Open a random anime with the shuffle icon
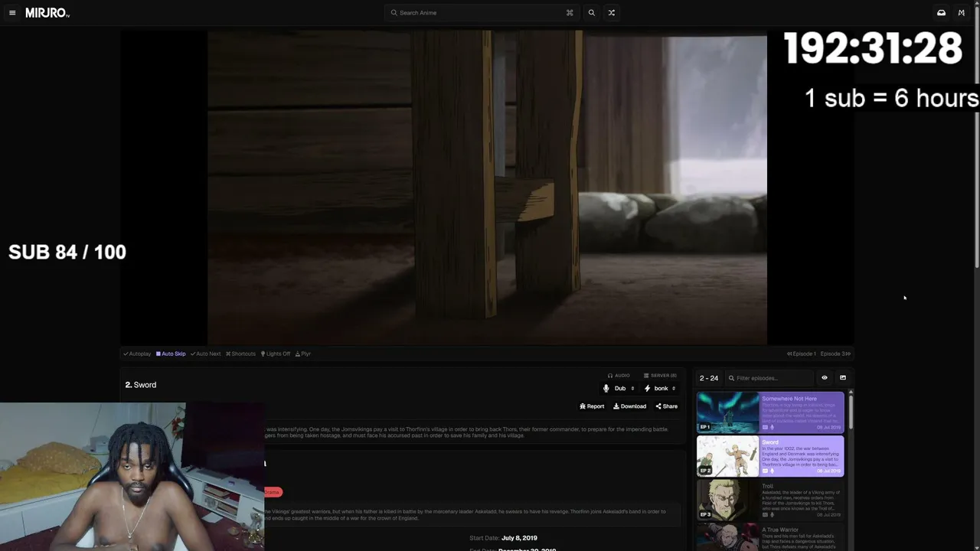 pyautogui.click(x=611, y=13)
